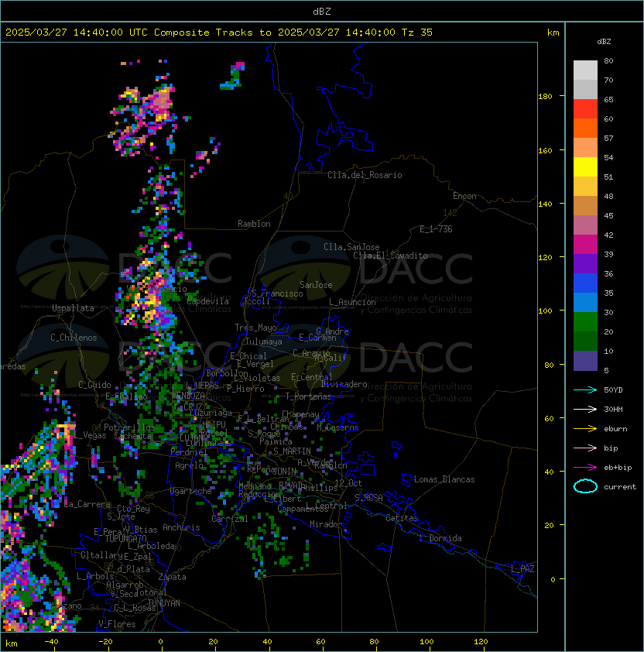Viewport: 644px width, 652px height.
Task: Click the km unit label at top right
Action: 553,33
